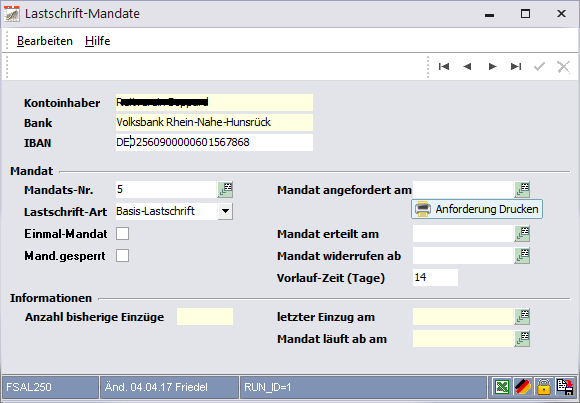
Task: Open lookup icon beside Mandats-Nr. field
Action: coord(225,189)
